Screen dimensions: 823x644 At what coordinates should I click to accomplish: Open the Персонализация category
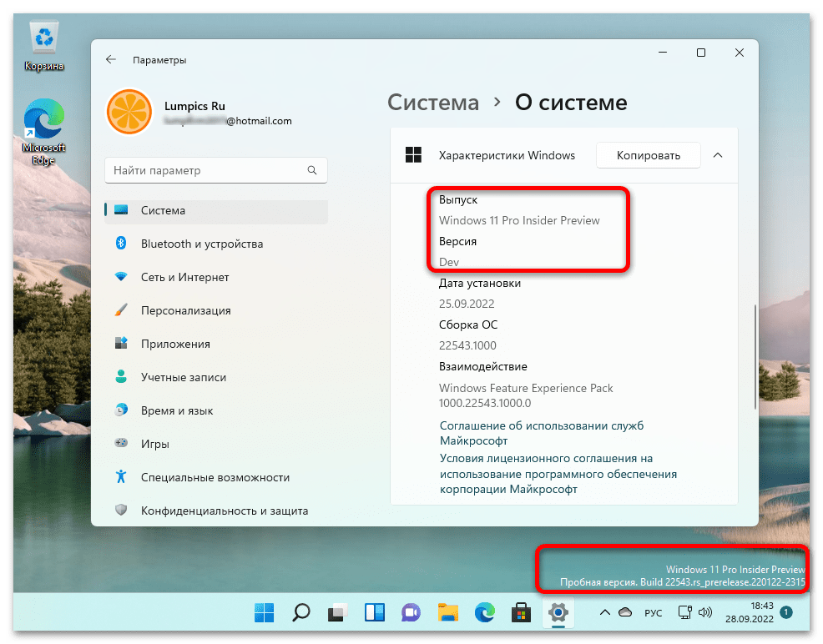pos(216,310)
